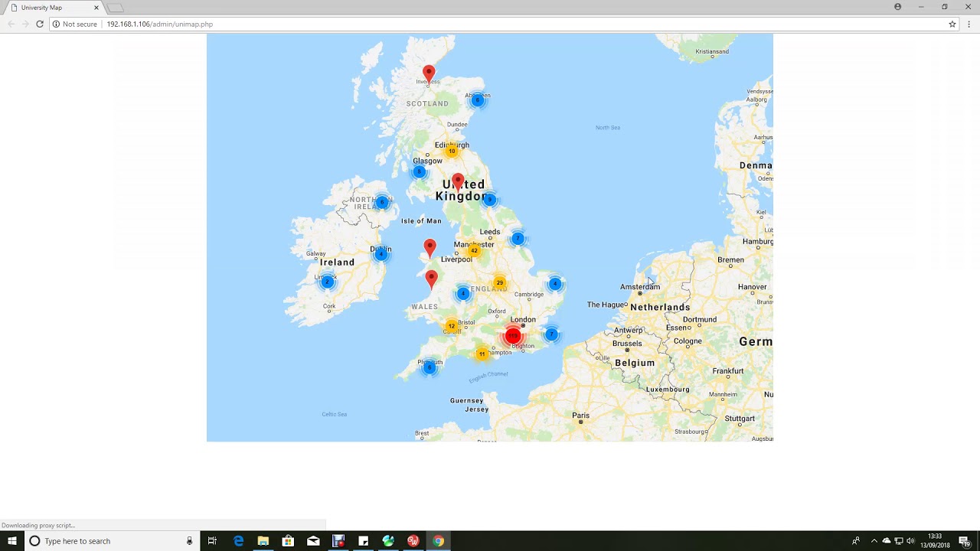Open a new browser tab
This screenshot has height=551, width=980.
(x=115, y=8)
